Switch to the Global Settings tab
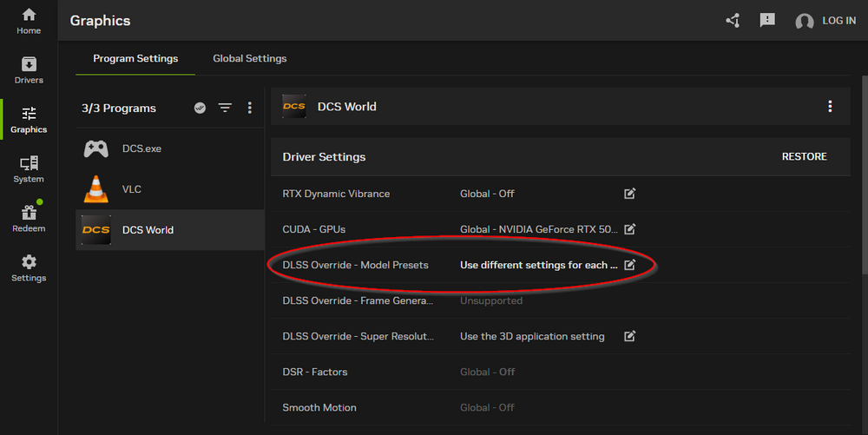The width and height of the screenshot is (868, 435). 250,59
